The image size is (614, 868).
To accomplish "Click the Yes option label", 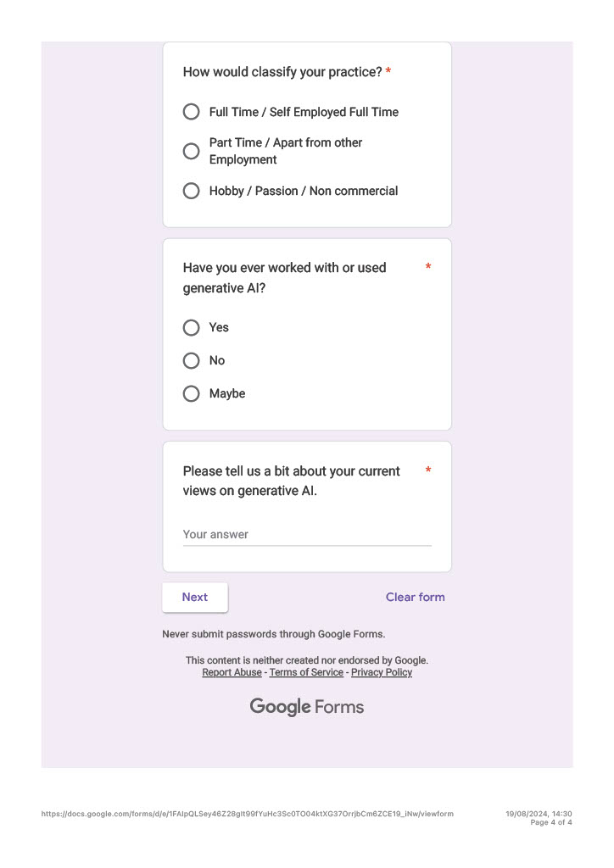I will [x=219, y=328].
